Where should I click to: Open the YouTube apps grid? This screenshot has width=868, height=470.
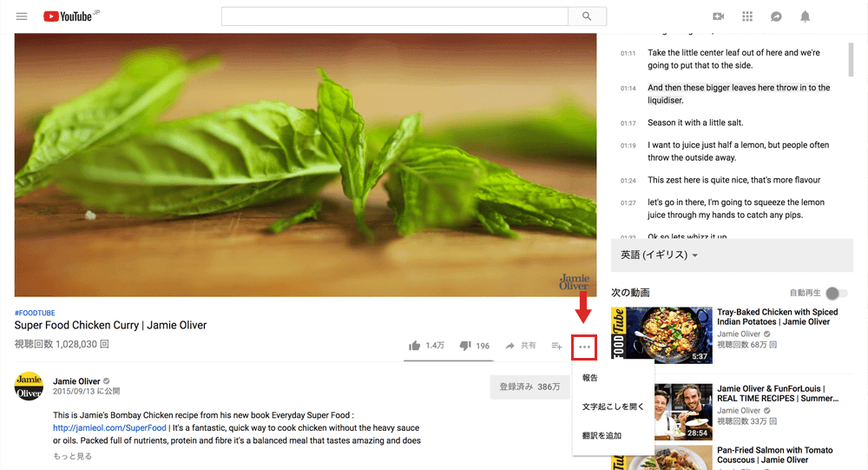tap(747, 17)
